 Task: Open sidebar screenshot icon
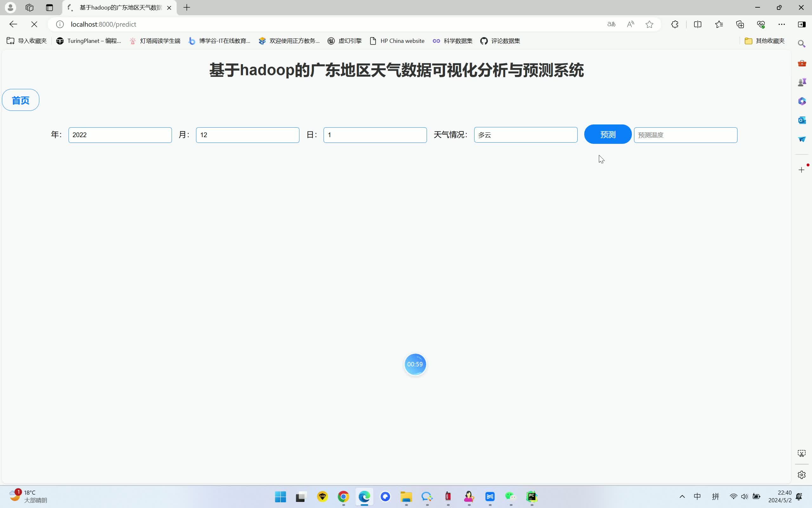802,454
